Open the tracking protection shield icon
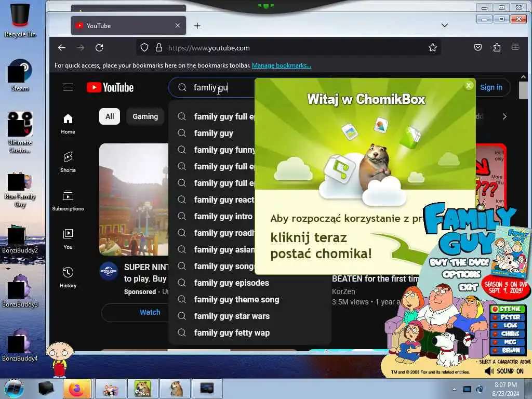The width and height of the screenshot is (532, 399). pos(144,47)
